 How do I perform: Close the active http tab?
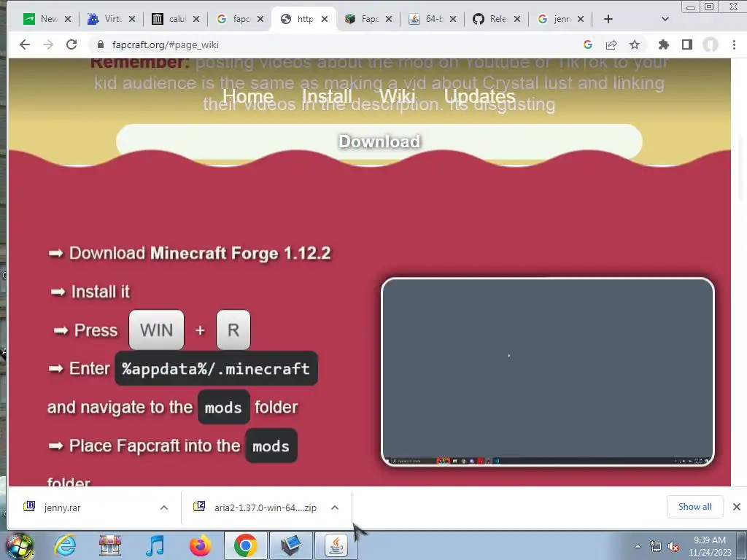(x=325, y=19)
